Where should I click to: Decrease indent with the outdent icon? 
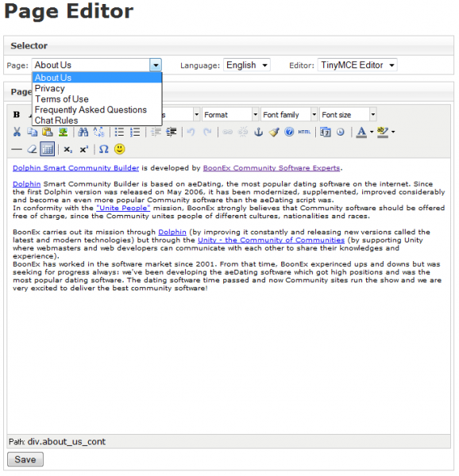[x=156, y=132]
